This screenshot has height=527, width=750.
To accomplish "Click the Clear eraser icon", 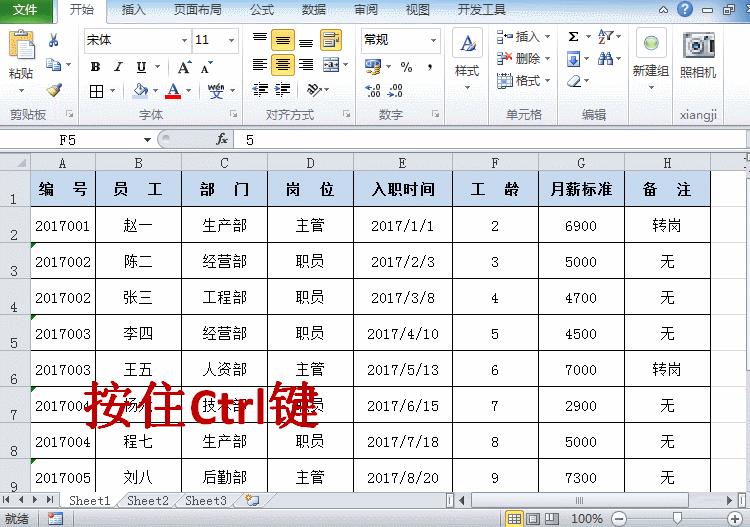I will (574, 81).
